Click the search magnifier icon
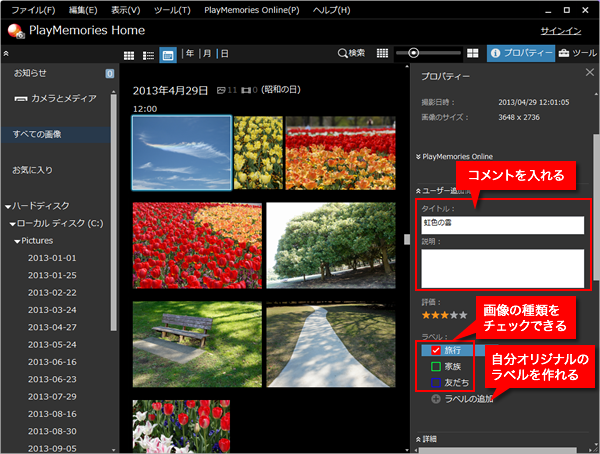The width and height of the screenshot is (600, 454). [x=343, y=53]
